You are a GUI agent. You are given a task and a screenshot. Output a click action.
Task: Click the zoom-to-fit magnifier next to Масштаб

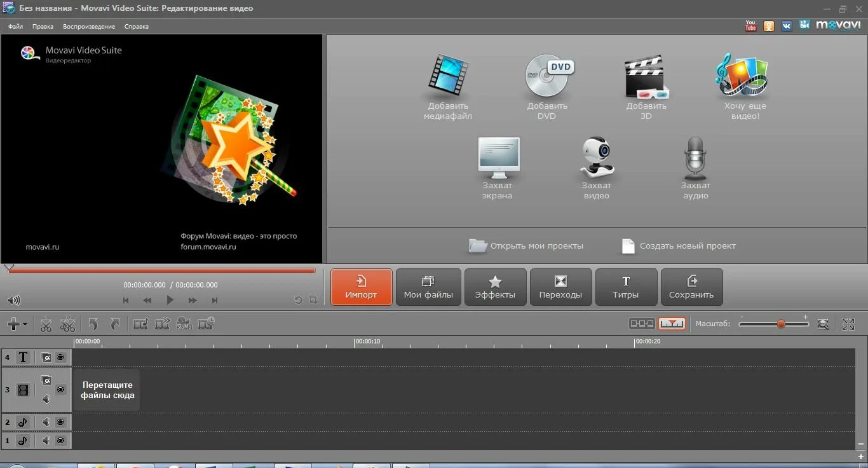(823, 324)
